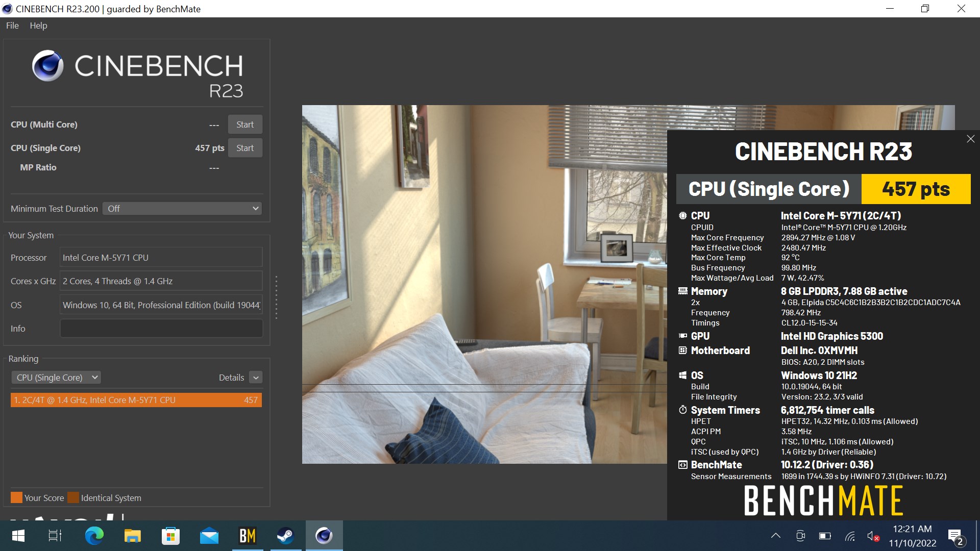Click the brown Identical System color swatch
The width and height of the screenshot is (980, 551).
[x=73, y=497]
